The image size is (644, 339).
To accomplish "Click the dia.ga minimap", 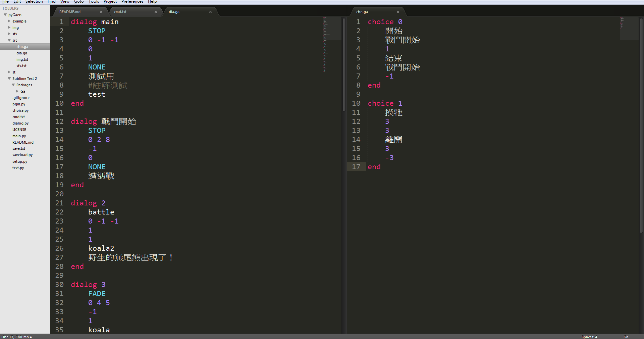I will point(331,45).
